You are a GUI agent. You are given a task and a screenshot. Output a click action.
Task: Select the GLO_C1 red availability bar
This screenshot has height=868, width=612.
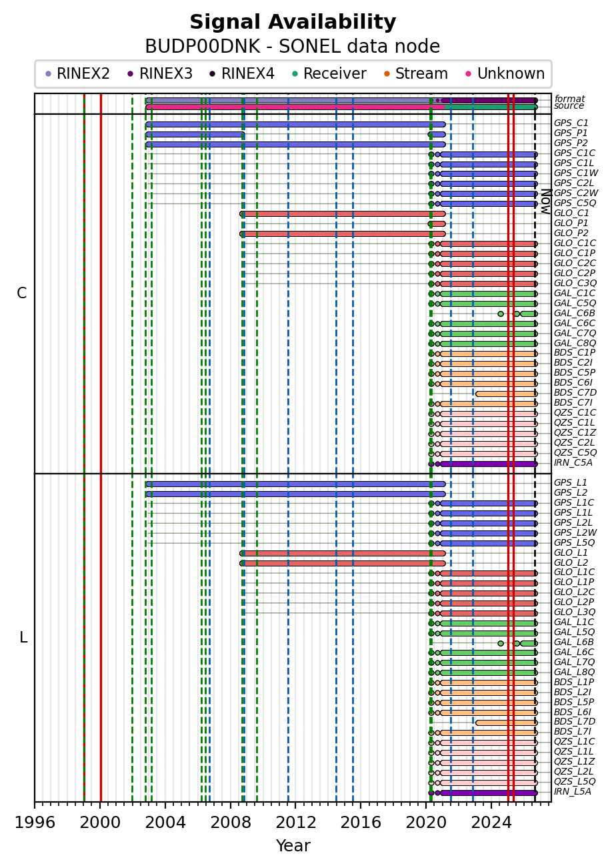click(343, 214)
